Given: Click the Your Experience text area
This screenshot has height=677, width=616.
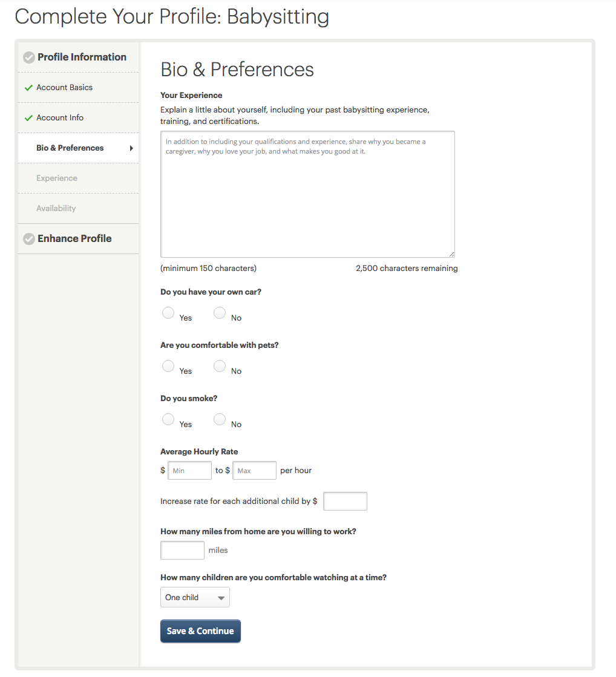Looking at the screenshot, I should (307, 194).
